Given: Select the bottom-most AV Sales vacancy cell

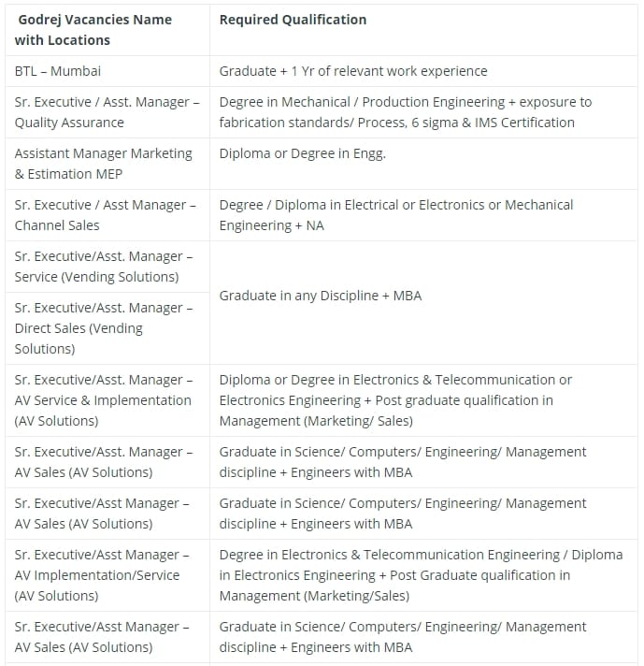Looking at the screenshot, I should tap(102, 637).
